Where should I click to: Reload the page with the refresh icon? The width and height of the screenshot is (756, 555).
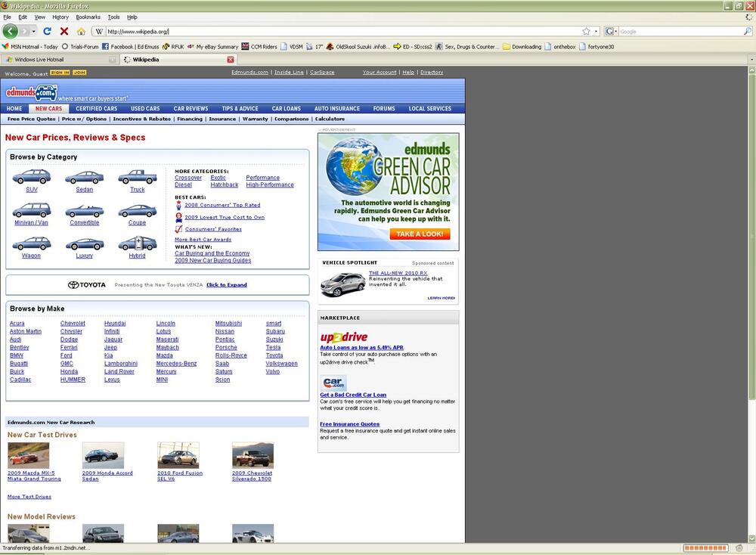click(x=47, y=31)
